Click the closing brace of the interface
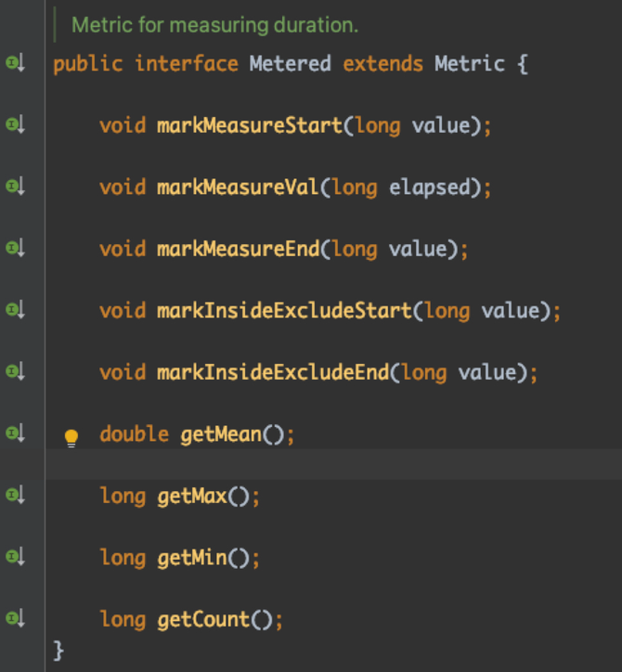 point(59,650)
